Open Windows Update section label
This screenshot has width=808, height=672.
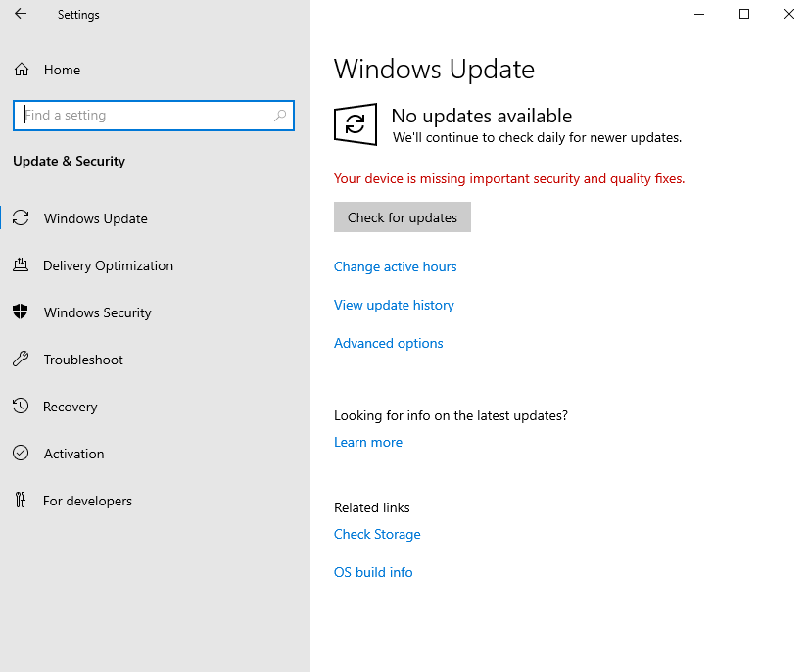click(x=95, y=218)
